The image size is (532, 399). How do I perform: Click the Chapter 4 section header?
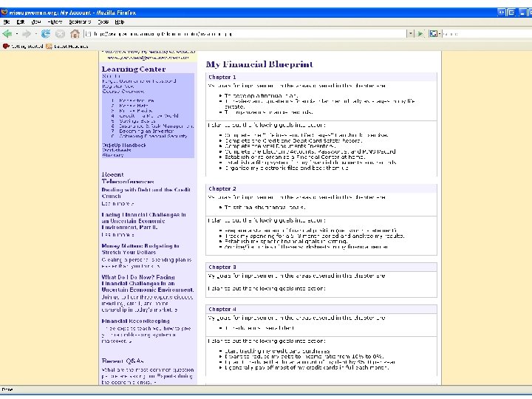[x=321, y=309]
